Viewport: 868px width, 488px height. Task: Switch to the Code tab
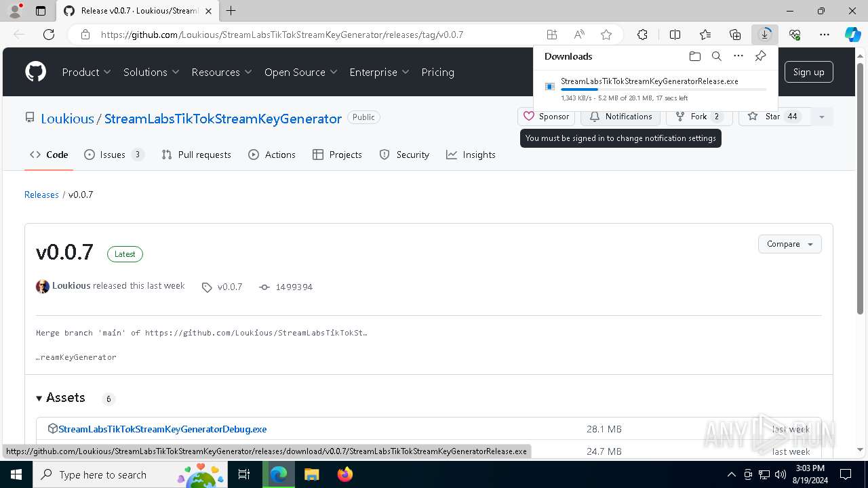[49, 155]
